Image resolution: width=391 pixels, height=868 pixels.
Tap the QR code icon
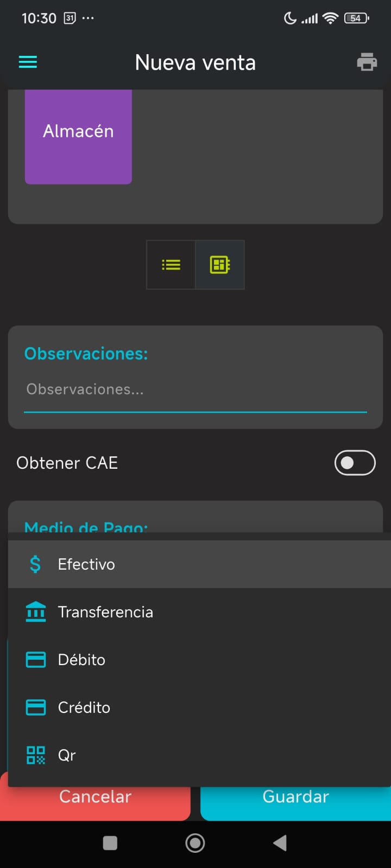pyautogui.click(x=36, y=755)
